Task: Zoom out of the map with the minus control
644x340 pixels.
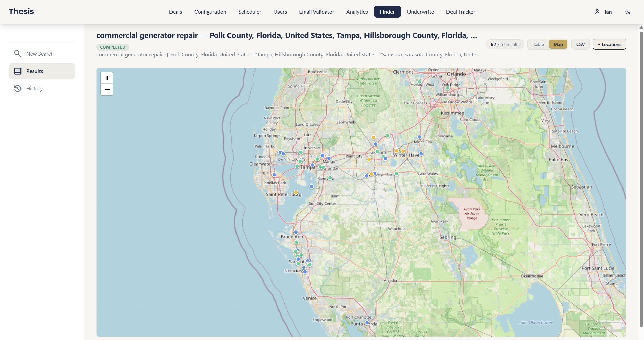Action: [107, 90]
